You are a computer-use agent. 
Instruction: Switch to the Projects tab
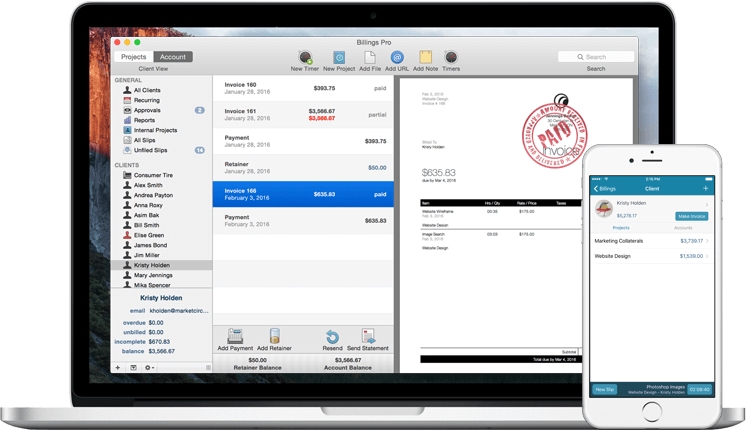[133, 57]
